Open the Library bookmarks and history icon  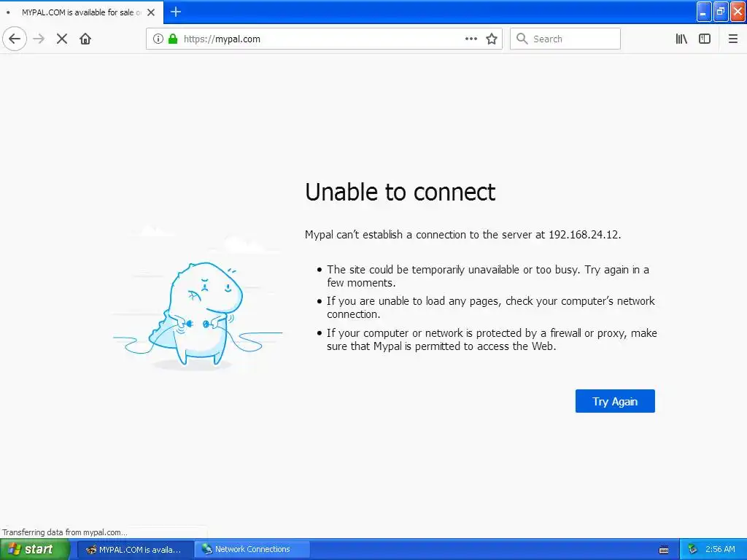pos(682,39)
